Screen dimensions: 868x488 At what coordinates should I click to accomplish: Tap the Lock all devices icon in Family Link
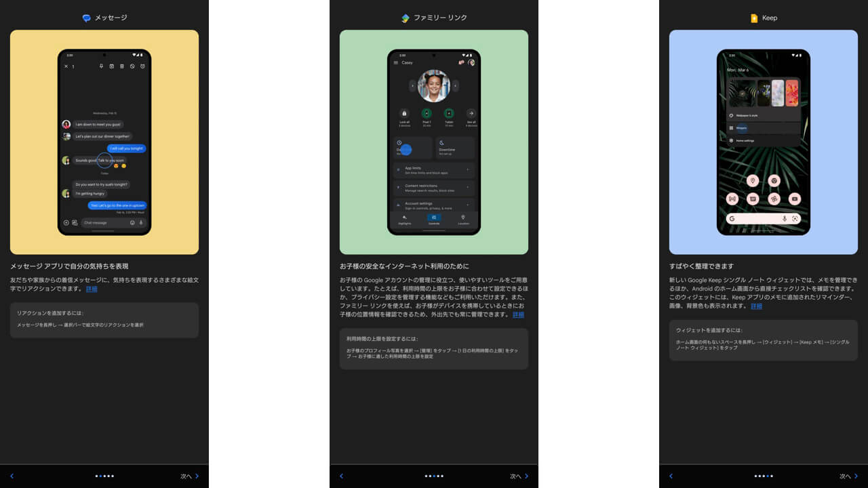pos(405,113)
